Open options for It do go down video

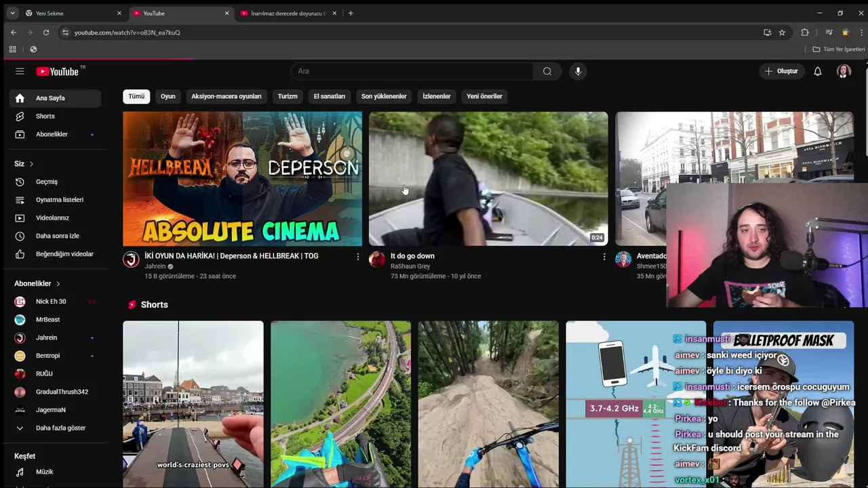pos(604,257)
